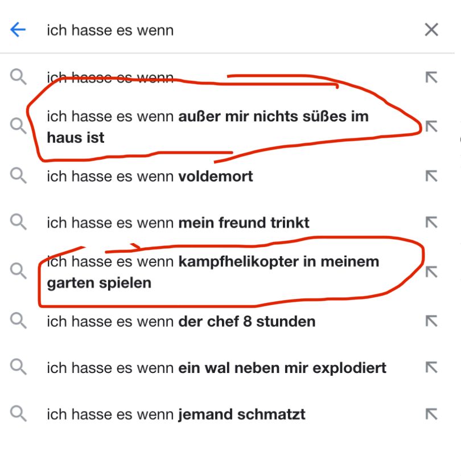Insert "voldemort" suggestion using its arrow icon
The image size is (461, 476).
point(431,177)
